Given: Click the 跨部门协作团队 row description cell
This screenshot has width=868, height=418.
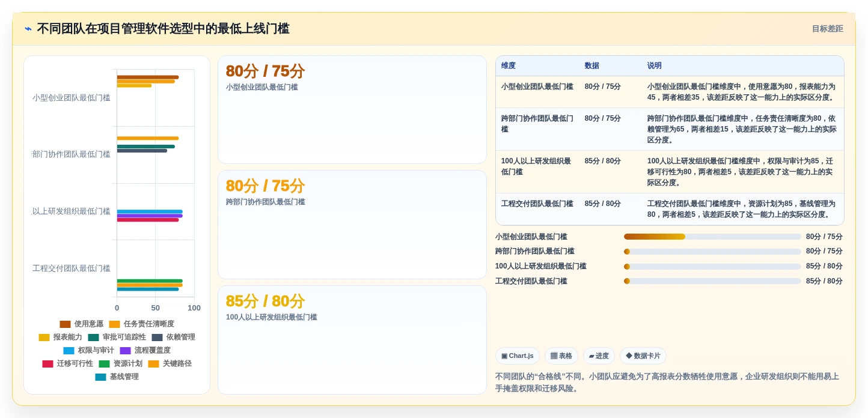Looking at the screenshot, I should pyautogui.click(x=742, y=129).
